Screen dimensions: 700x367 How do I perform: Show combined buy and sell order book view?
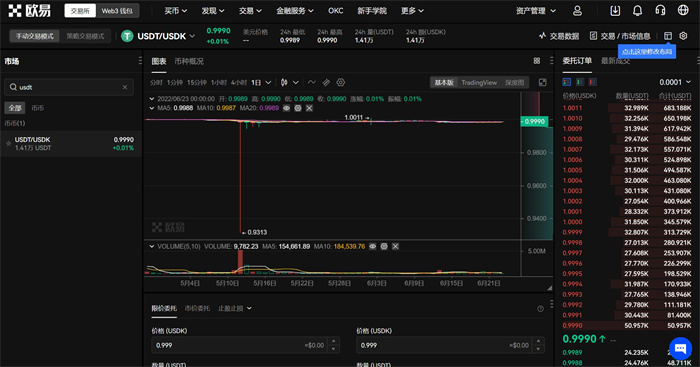567,82
